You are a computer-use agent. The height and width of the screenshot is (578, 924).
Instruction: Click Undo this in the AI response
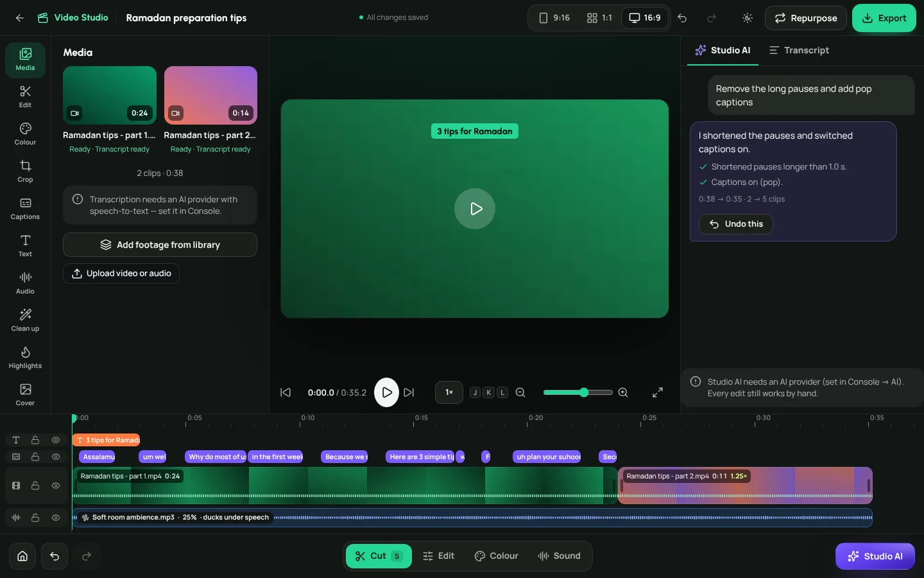736,224
